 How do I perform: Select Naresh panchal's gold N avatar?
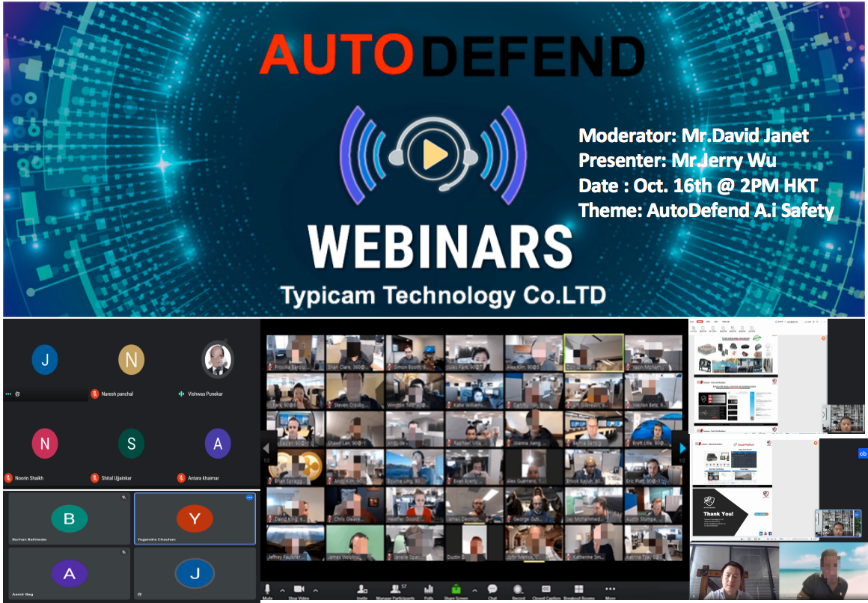(131, 359)
